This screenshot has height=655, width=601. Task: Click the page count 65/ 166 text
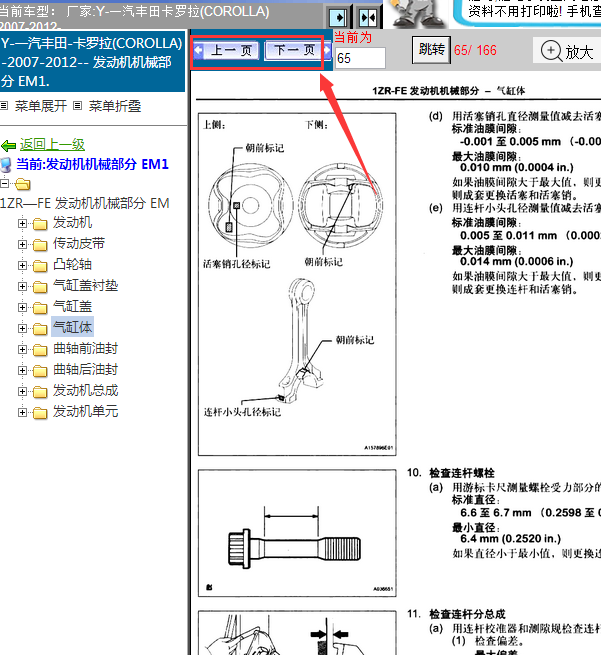coord(475,51)
